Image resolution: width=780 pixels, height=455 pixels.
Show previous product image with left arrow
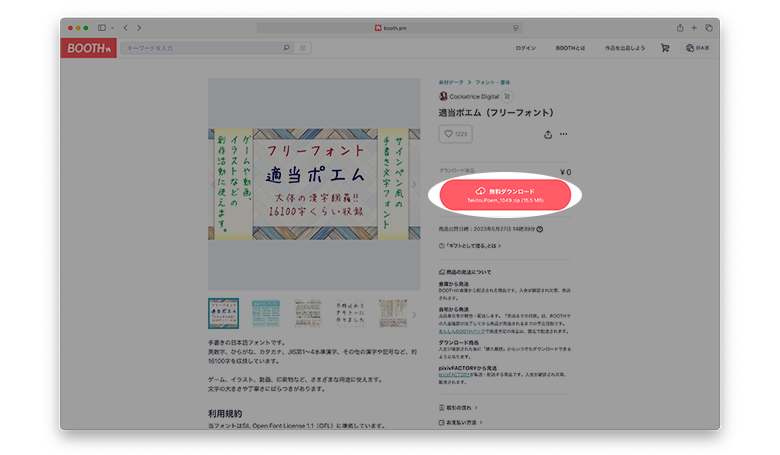[214, 184]
